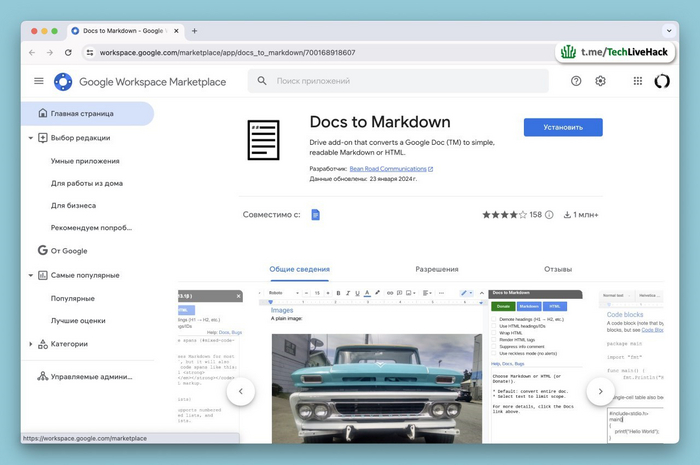
Task: Switch to the Разрешения tab
Action: [437, 269]
